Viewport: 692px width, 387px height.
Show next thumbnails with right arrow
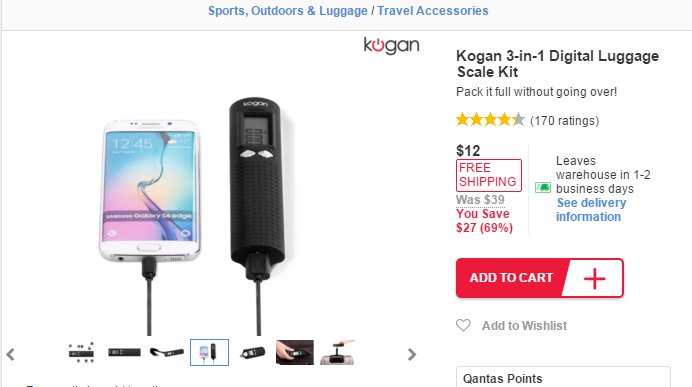click(x=412, y=354)
